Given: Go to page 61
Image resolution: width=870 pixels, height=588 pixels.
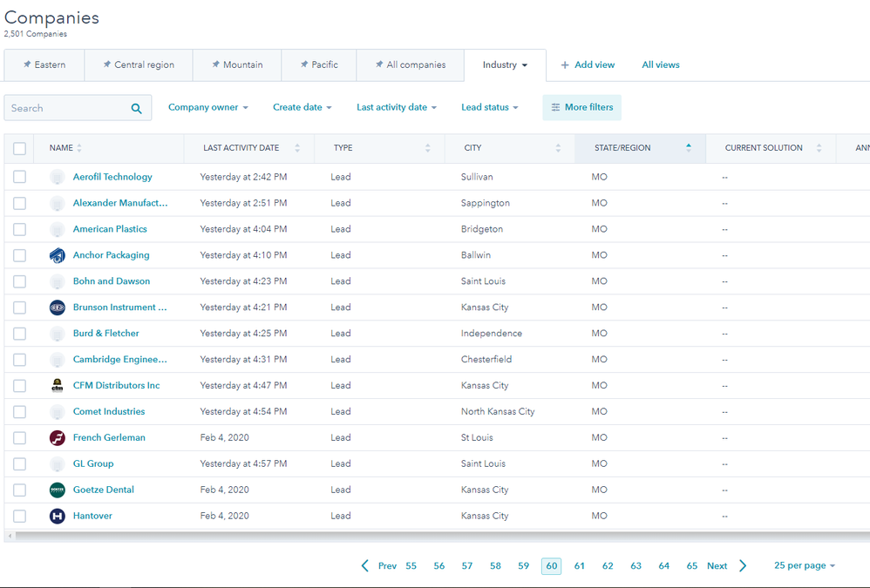Looking at the screenshot, I should pos(579,566).
